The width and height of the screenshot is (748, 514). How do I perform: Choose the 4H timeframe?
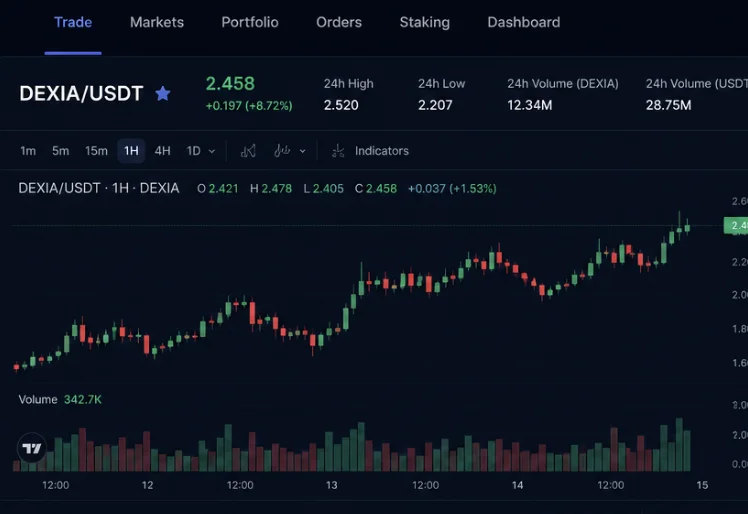(163, 151)
